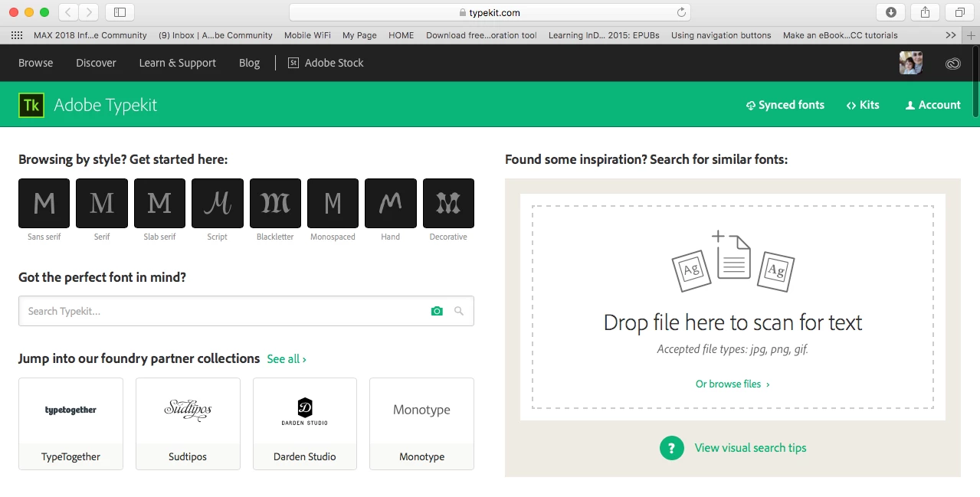Open the Download free tool bookmark
The width and height of the screenshot is (980, 497).
point(481,35)
